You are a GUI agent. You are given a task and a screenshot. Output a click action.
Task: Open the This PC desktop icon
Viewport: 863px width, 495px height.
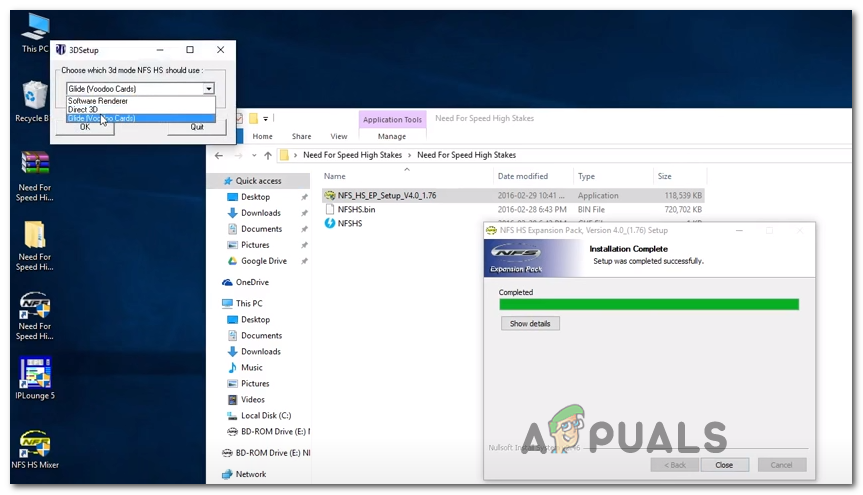34,33
